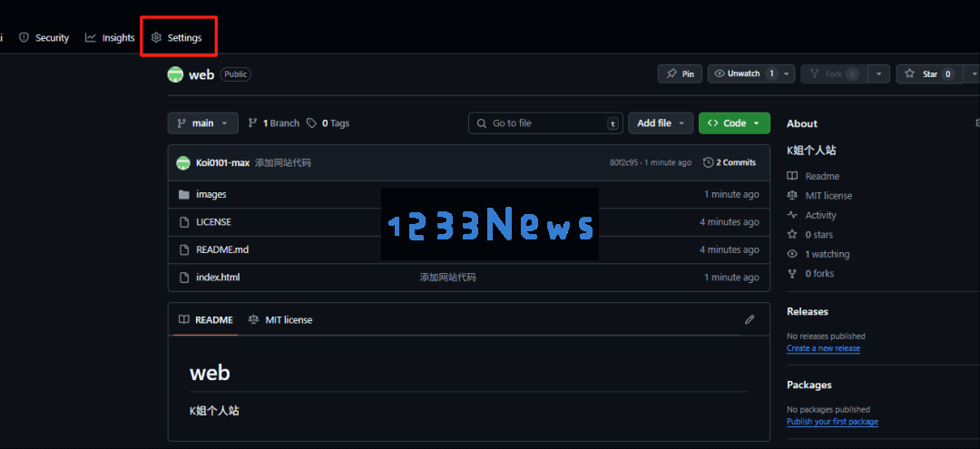The height and width of the screenshot is (449, 980).
Task: Open the Security tab
Action: tap(44, 38)
